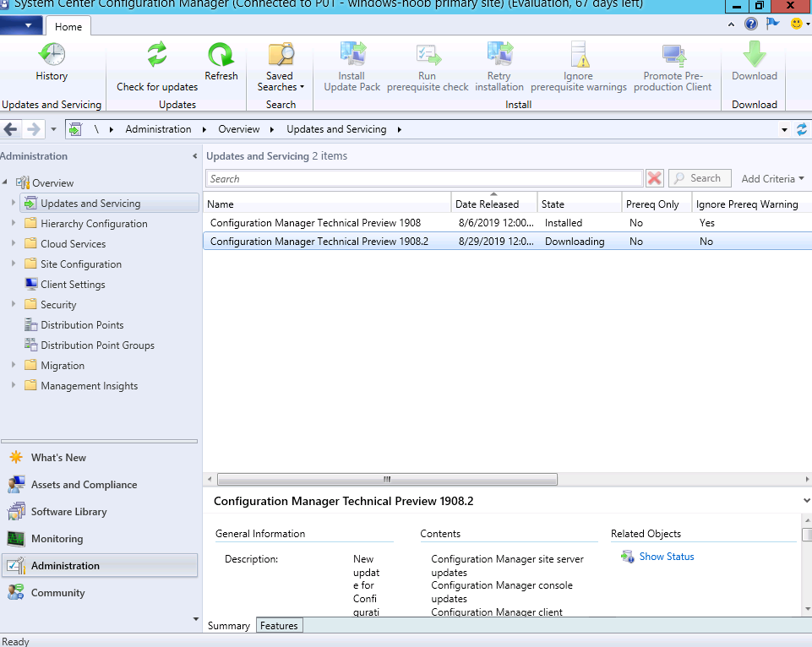The image size is (812, 647).
Task: Open the address bar dropdown arrow
Action: (785, 129)
